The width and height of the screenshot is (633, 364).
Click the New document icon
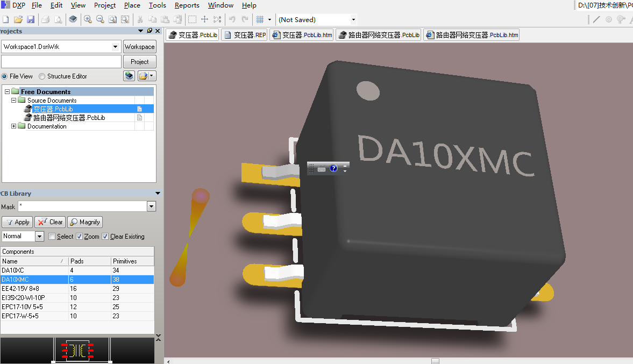pyautogui.click(x=6, y=19)
